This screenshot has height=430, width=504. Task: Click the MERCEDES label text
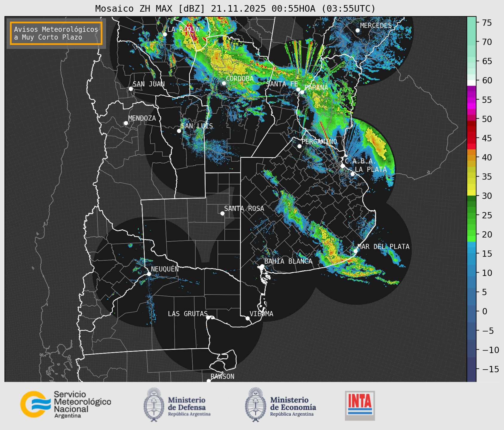tap(376, 26)
